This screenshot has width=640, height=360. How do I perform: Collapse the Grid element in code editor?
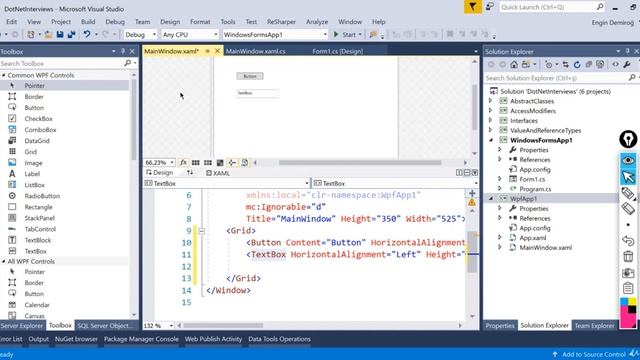[201, 231]
